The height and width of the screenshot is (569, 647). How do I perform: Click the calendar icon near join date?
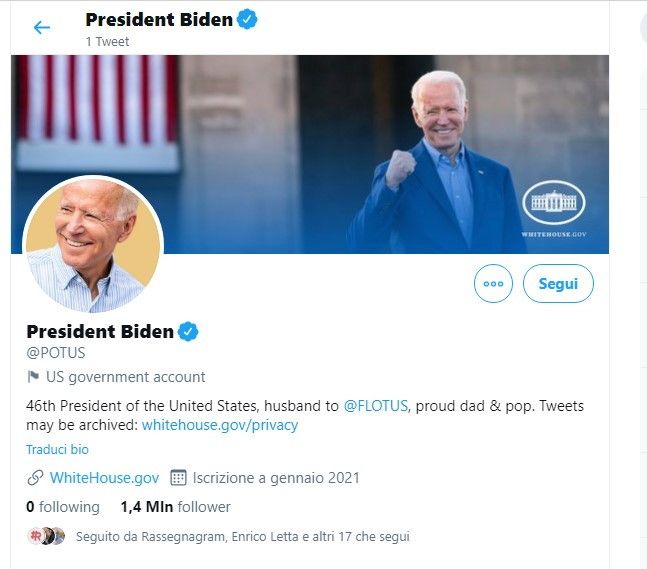179,478
